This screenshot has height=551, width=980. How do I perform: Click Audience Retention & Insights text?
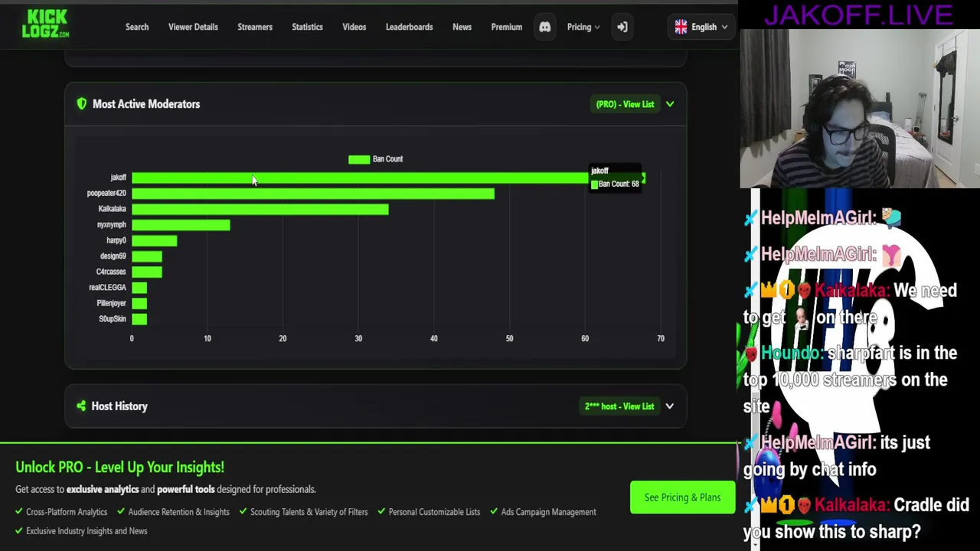(178, 512)
